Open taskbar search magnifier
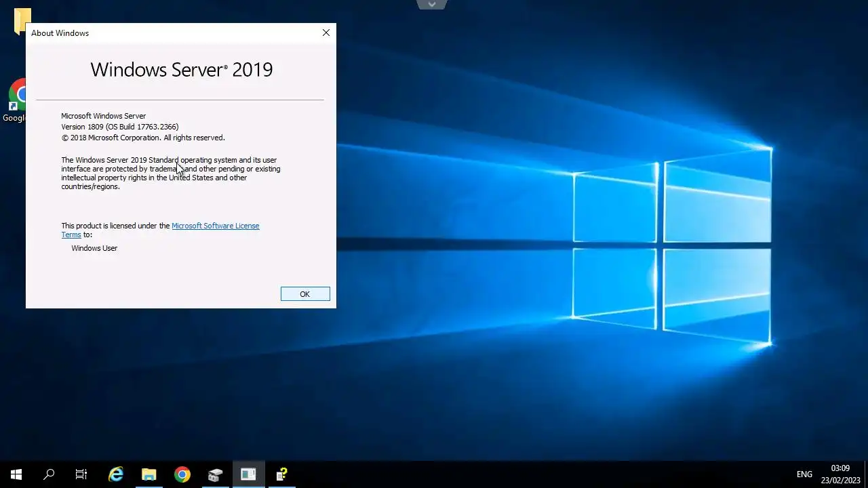 coord(49,474)
